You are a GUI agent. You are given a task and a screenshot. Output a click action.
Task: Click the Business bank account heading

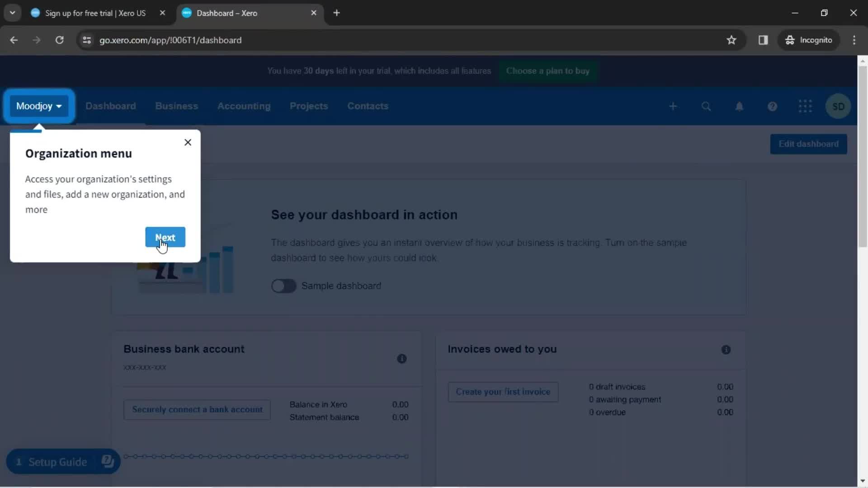pos(184,349)
